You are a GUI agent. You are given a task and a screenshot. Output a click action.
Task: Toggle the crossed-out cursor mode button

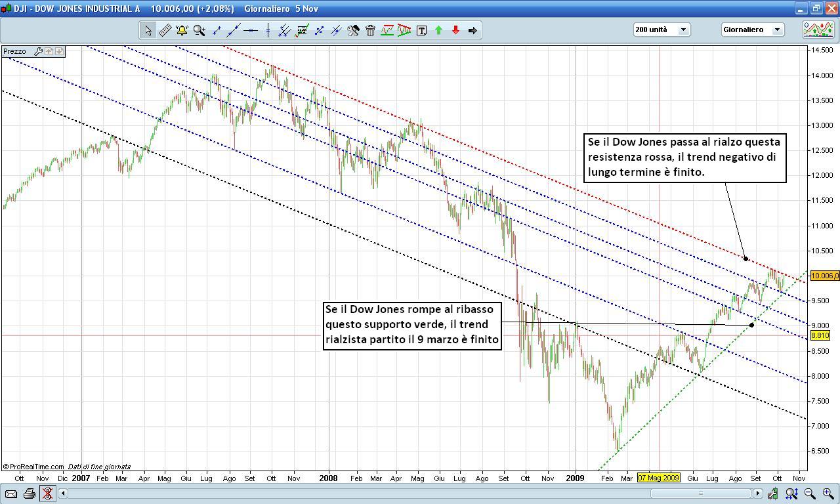[47, 493]
